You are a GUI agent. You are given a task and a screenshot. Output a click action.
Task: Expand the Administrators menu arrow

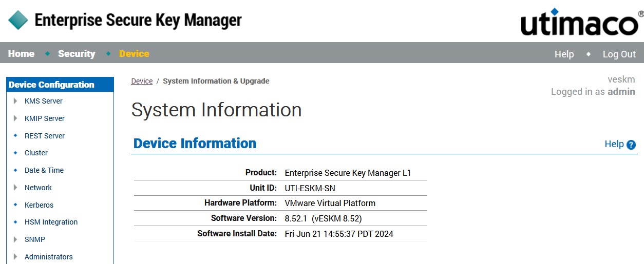click(15, 257)
